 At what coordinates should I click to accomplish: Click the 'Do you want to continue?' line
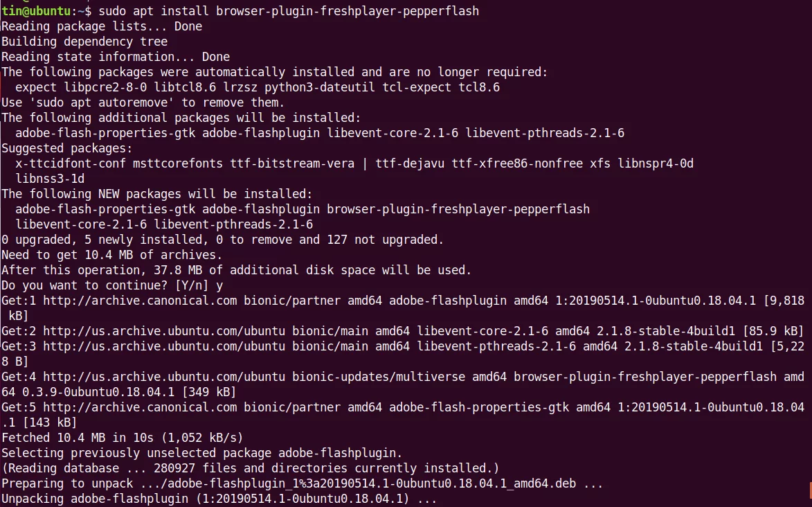coord(112,285)
